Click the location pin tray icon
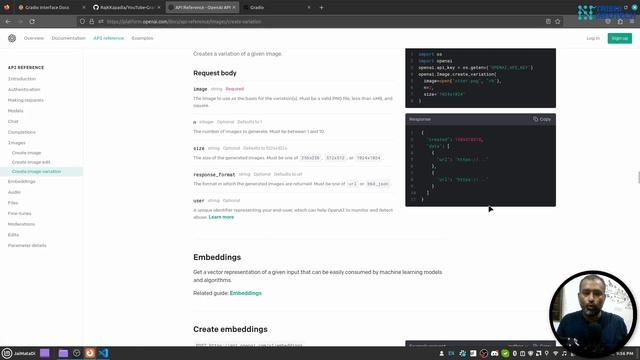The height and width of the screenshot is (360, 640). (547, 353)
